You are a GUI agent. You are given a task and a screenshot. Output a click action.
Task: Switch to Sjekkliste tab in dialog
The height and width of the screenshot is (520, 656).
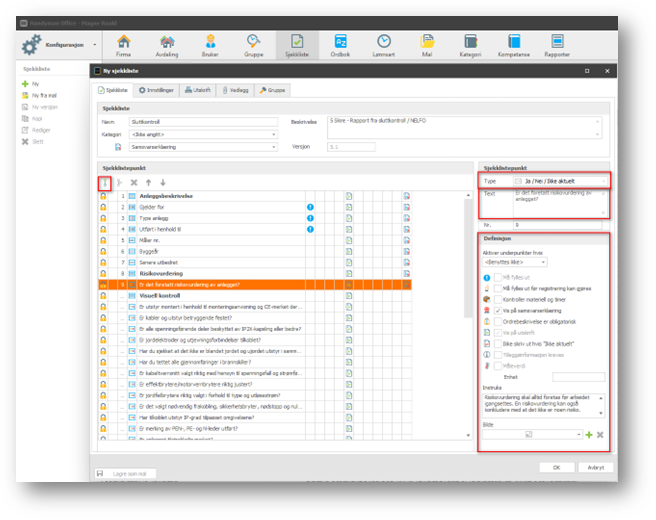pyautogui.click(x=113, y=90)
